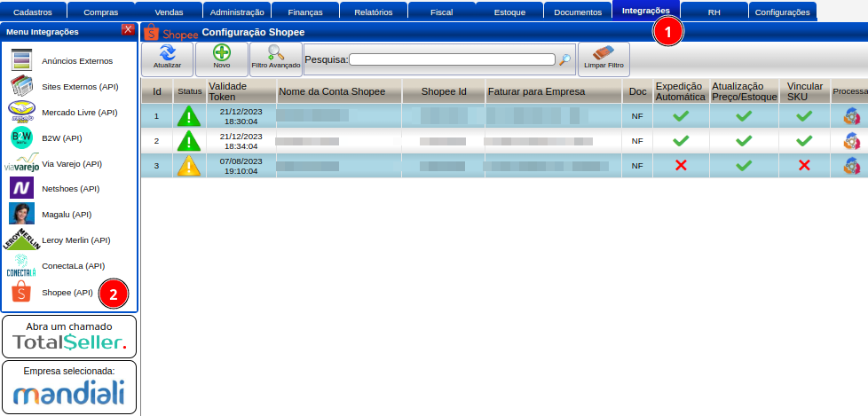
Task: Click the Netshoes purple N logo
Action: pos(21,189)
